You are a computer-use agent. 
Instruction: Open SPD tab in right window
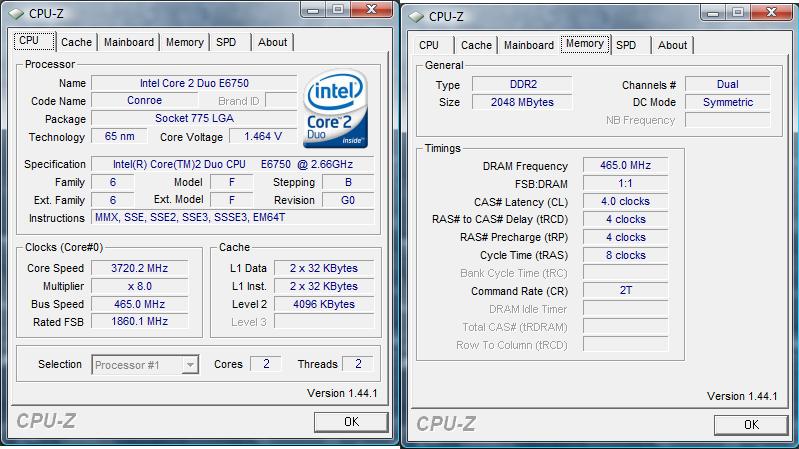(x=626, y=45)
